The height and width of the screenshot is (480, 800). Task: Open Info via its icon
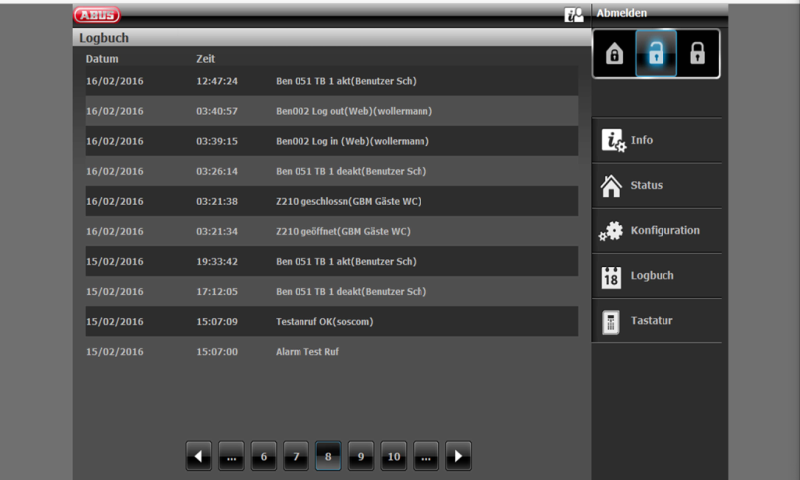[x=612, y=140]
